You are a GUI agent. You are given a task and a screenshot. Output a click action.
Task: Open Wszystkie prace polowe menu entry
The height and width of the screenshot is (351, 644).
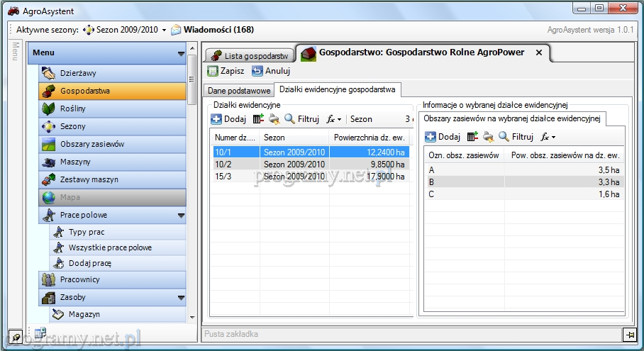pyautogui.click(x=110, y=247)
